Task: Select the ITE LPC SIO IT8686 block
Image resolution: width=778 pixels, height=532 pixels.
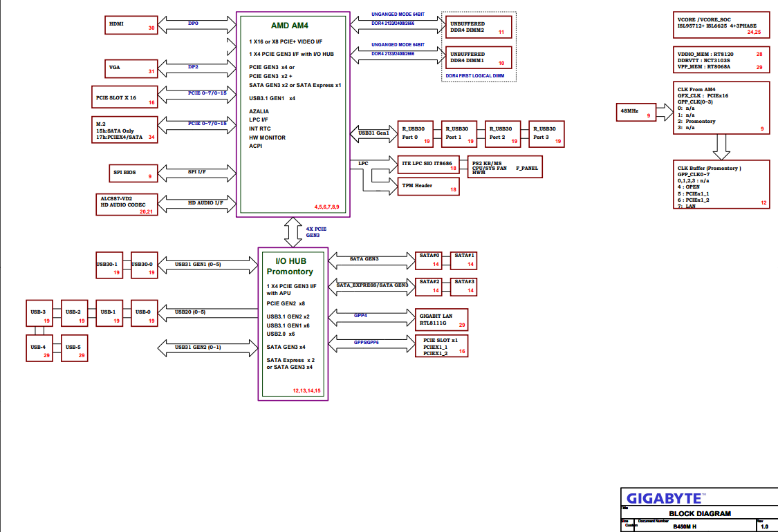Action: coord(428,164)
